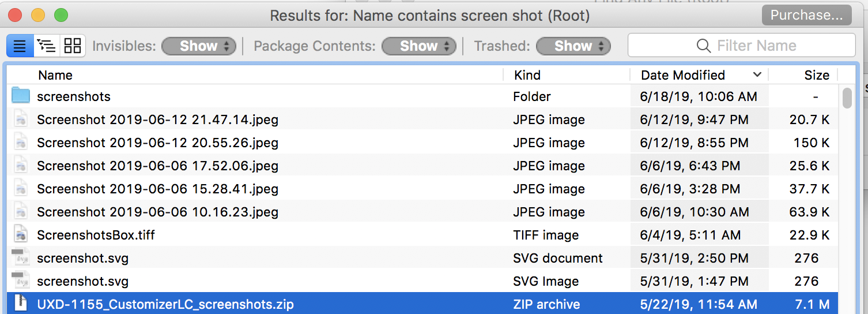Sort results by the Size column

[816, 75]
